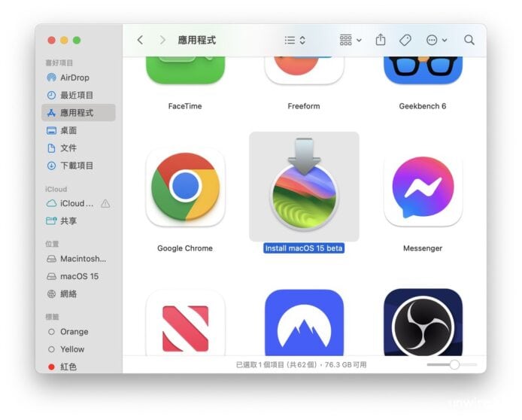Open 最近項目 in the sidebar
522x420 pixels.
76,95
